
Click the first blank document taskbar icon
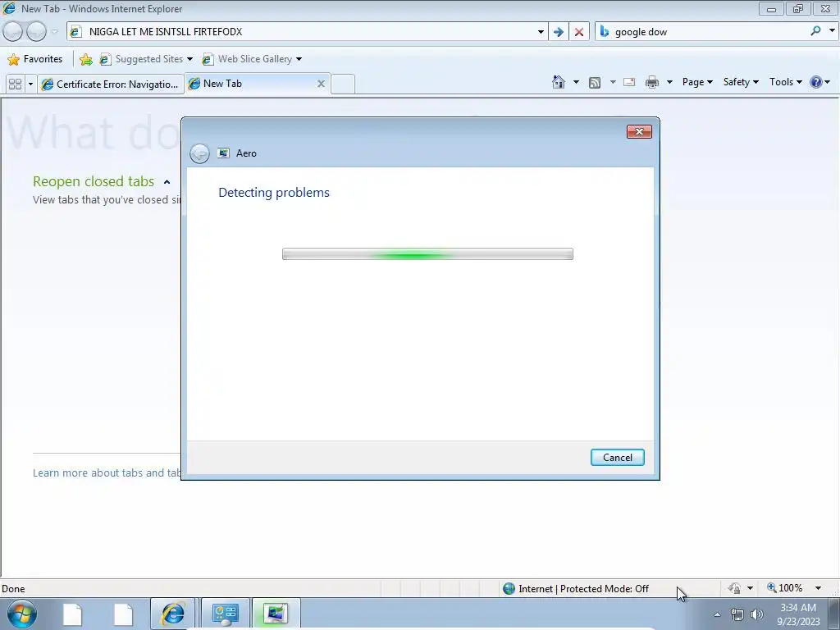click(x=72, y=614)
